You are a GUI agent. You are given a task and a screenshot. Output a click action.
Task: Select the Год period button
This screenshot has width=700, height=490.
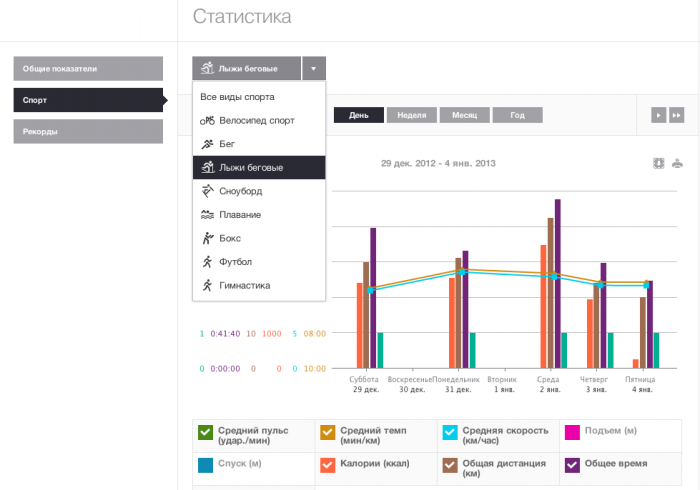pyautogui.click(x=517, y=115)
